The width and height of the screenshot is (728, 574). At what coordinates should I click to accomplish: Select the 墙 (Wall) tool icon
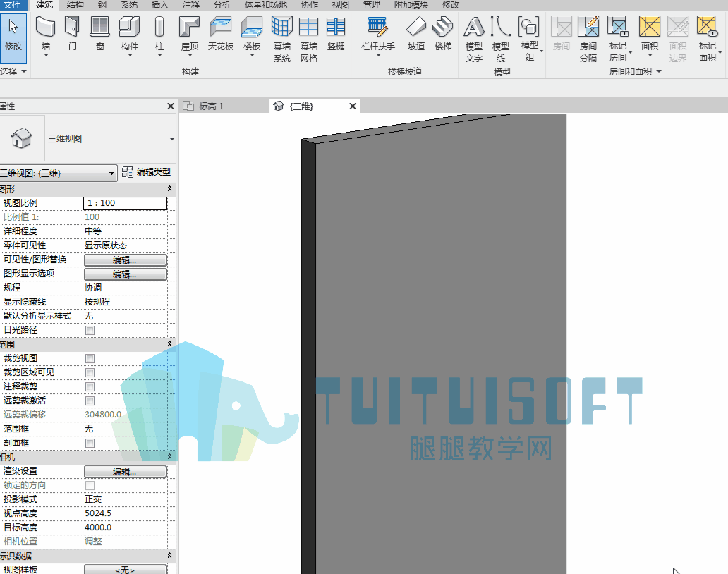(45, 27)
